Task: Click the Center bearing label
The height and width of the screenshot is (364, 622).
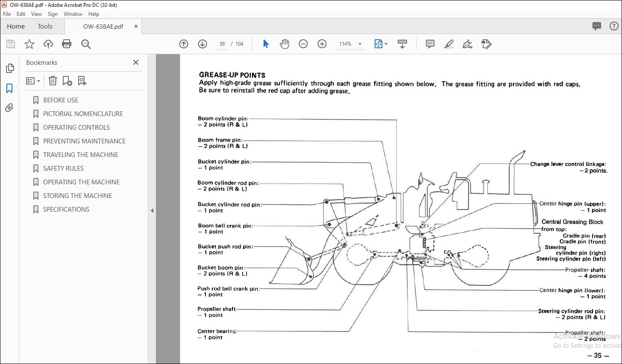Action: (217, 331)
